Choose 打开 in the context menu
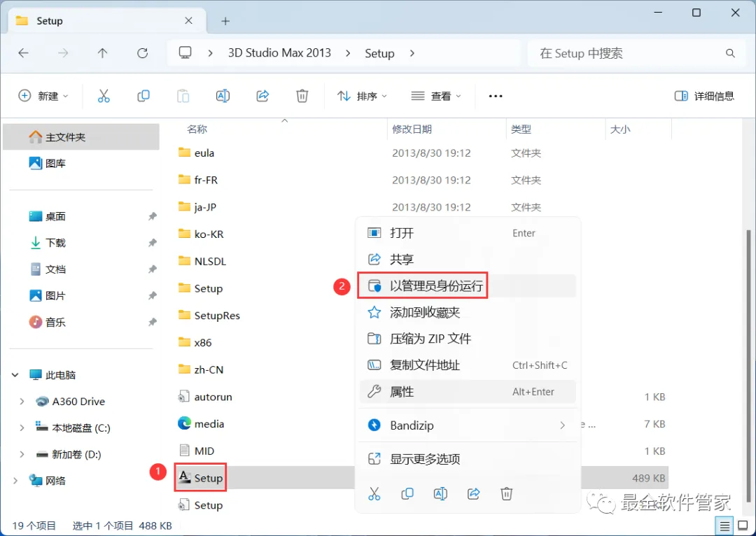Image resolution: width=756 pixels, height=536 pixels. pos(468,233)
